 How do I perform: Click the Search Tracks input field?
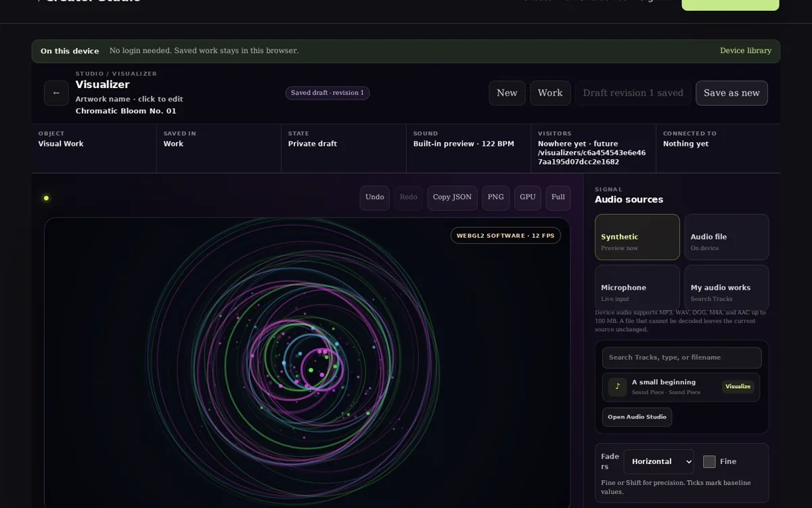coord(682,358)
